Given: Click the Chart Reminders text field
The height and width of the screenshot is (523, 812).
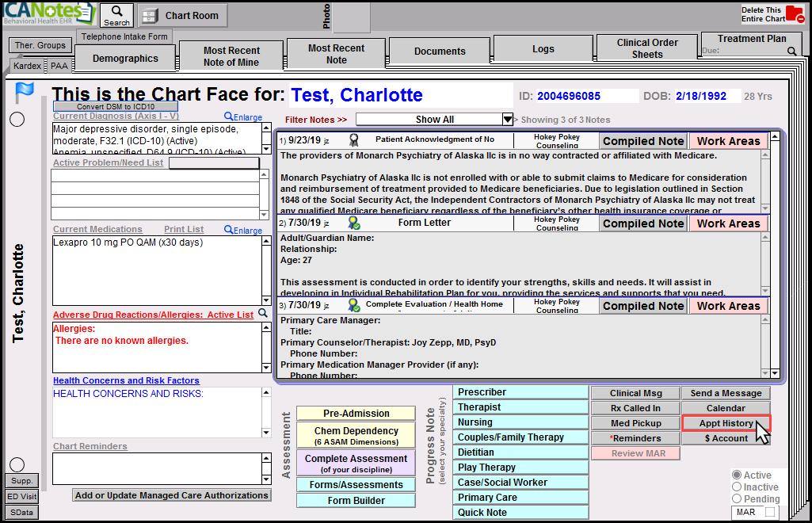Looking at the screenshot, I should pyautogui.click(x=155, y=468).
